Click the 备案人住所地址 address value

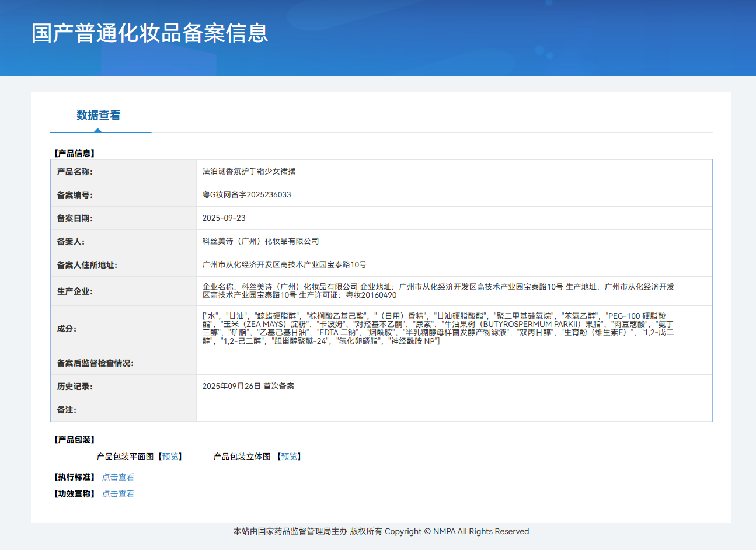click(x=284, y=264)
